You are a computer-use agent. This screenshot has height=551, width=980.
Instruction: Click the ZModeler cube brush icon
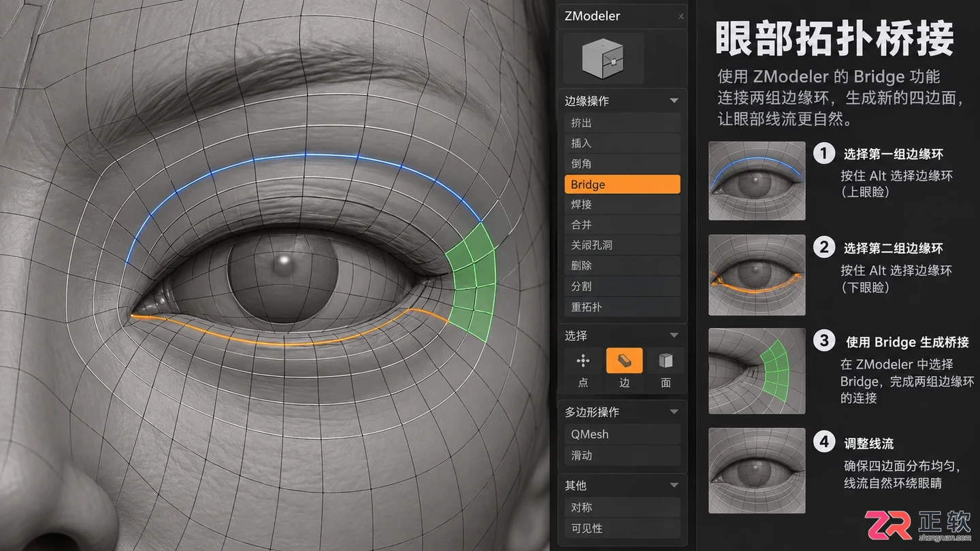point(603,58)
